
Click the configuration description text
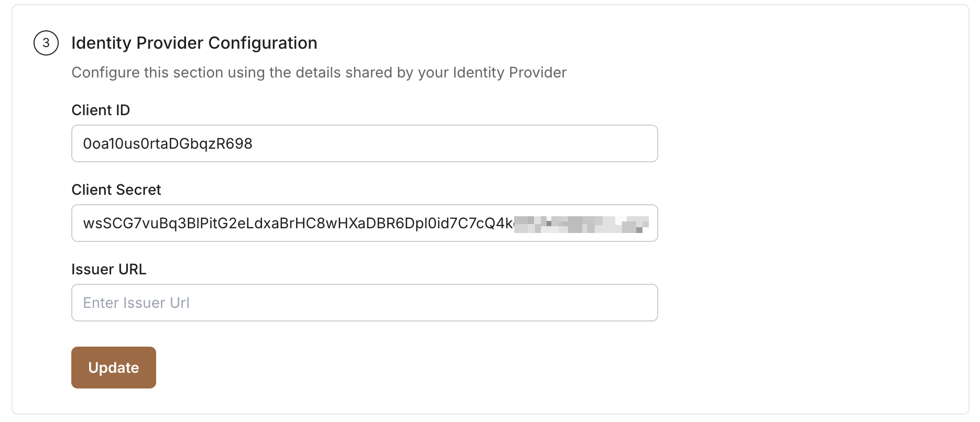pyautogui.click(x=319, y=73)
